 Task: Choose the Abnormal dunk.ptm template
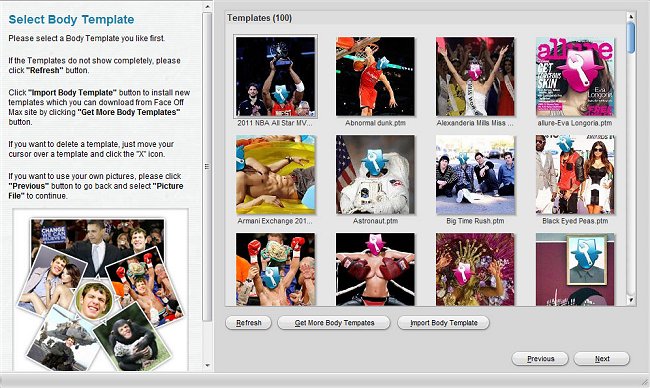[x=375, y=77]
